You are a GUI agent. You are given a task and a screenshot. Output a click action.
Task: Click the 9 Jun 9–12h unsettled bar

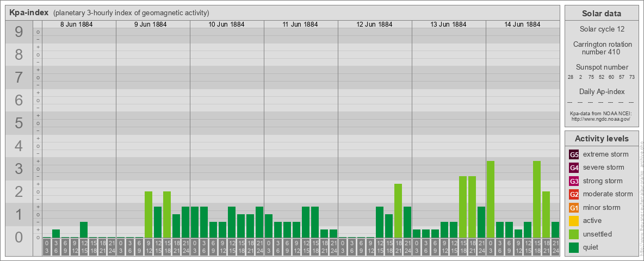148,215
